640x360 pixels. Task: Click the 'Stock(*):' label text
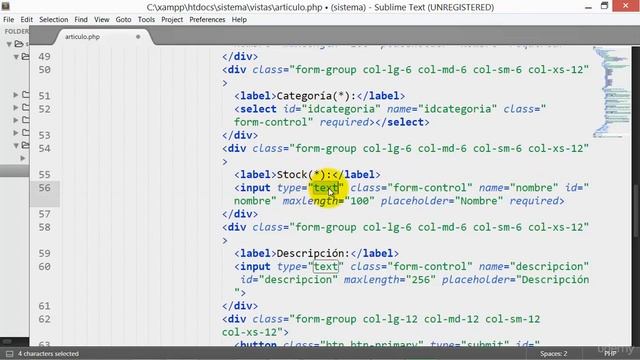(x=304, y=175)
